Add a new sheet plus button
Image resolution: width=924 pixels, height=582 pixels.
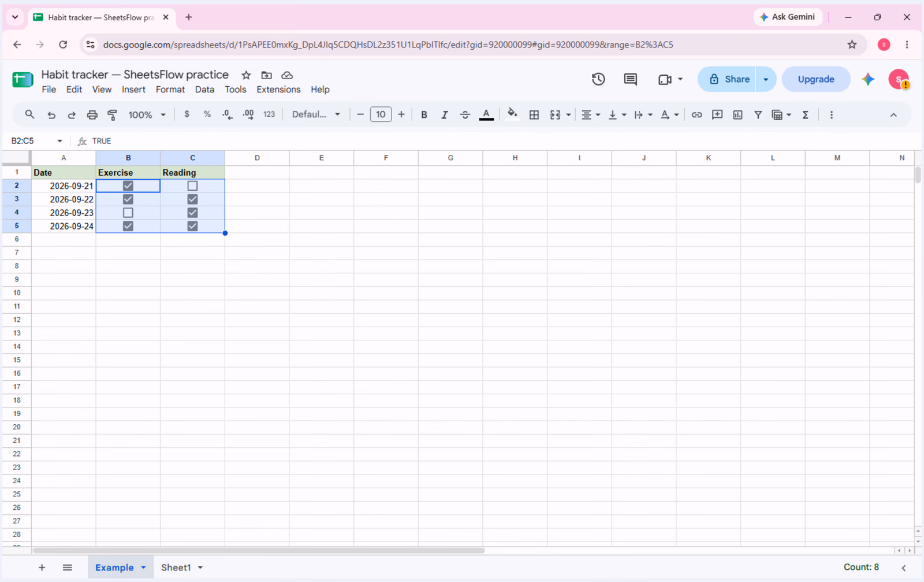point(42,568)
